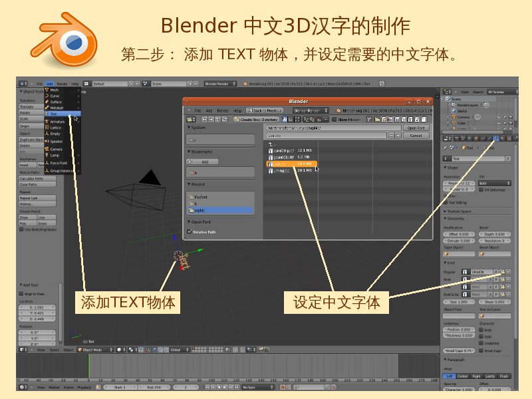Click the Speaker icon in the Add menu
The height and width of the screenshot is (399, 532).
coord(47,141)
